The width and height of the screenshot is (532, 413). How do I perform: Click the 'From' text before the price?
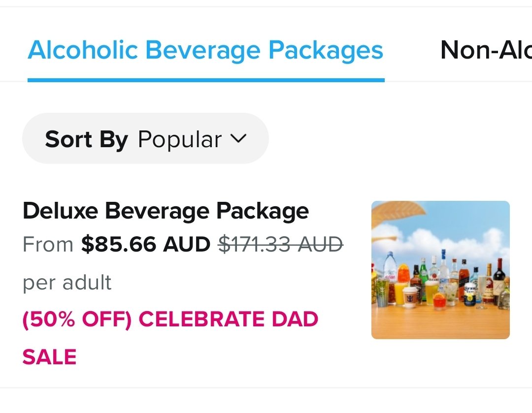(x=47, y=244)
